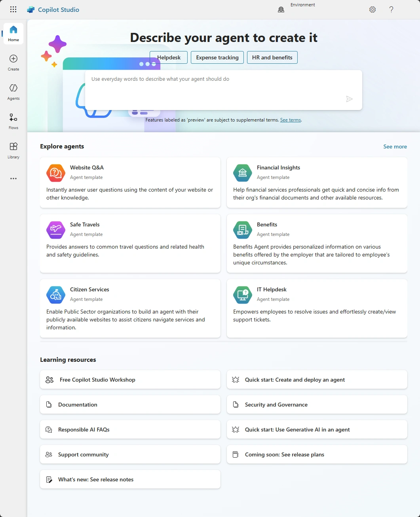Open Quick start: Use Generative AI in an agent
420x517 pixels.
pyautogui.click(x=317, y=430)
